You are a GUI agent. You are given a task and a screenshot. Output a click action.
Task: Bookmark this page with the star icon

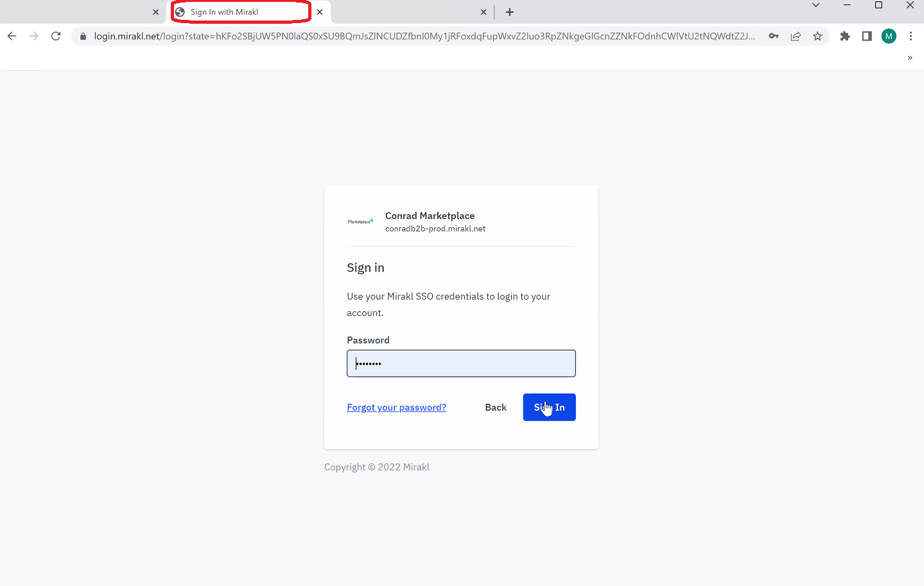click(817, 36)
